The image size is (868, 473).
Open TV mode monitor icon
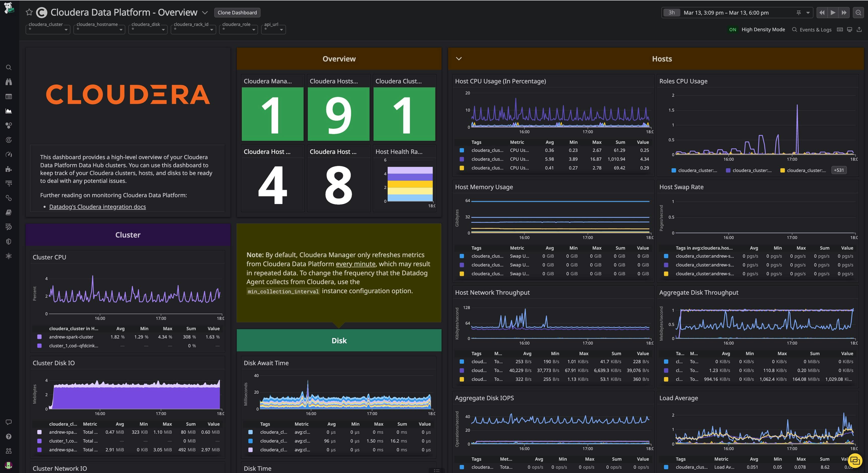point(849,30)
